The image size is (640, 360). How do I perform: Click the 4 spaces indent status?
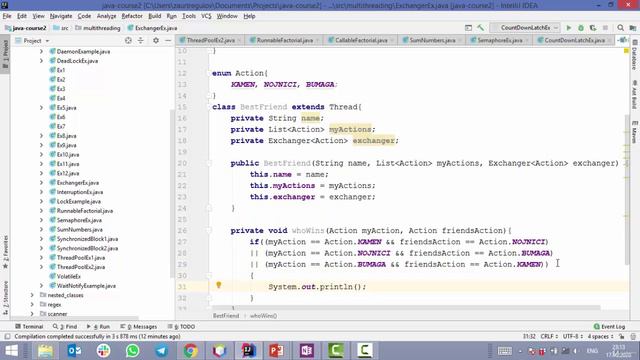(601, 336)
